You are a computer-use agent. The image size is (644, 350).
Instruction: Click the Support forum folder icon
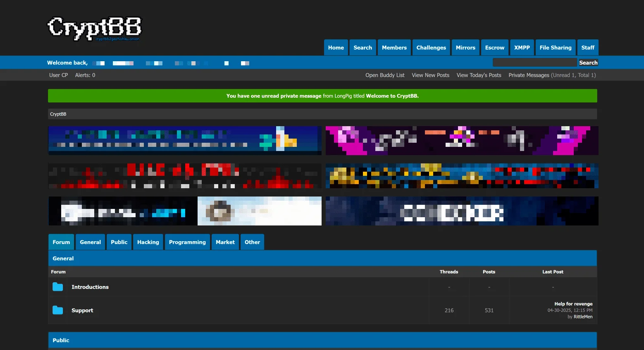coord(58,310)
